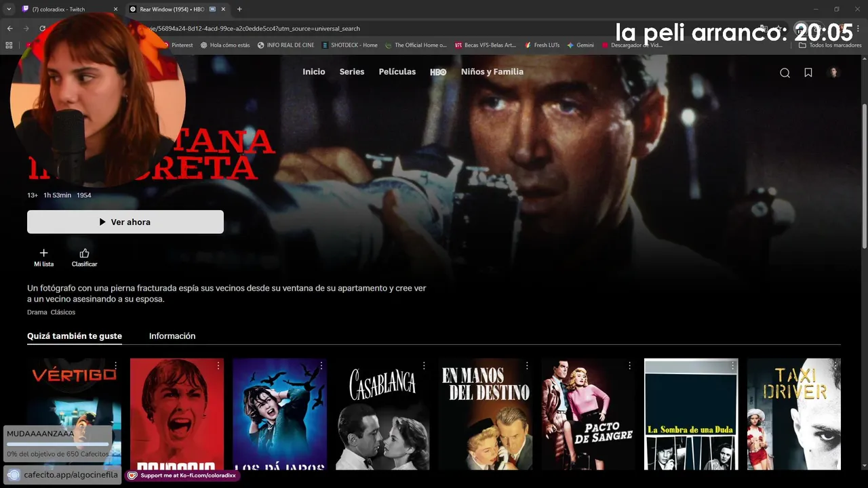Image resolution: width=868 pixels, height=488 pixels.
Task: Open the Drama genre link
Action: (x=37, y=312)
